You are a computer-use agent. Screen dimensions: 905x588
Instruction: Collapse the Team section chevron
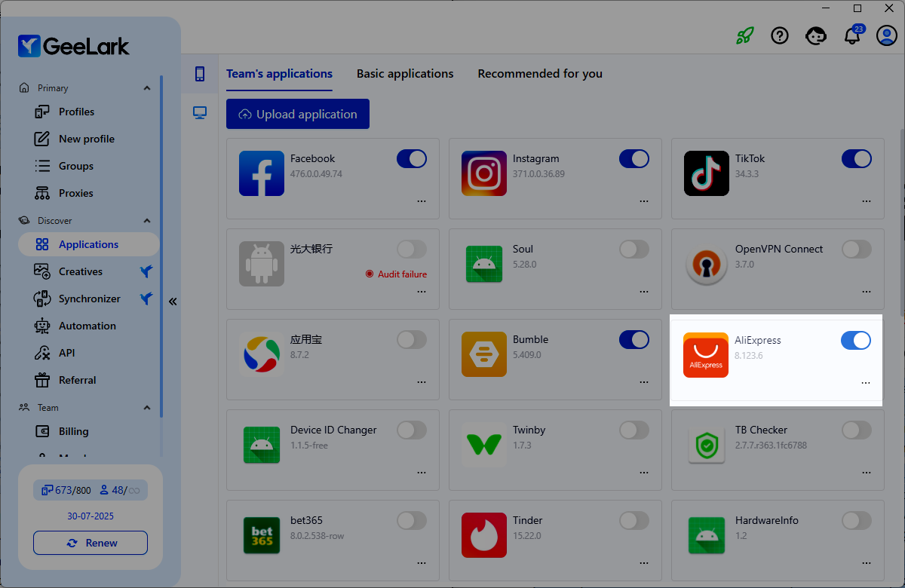tap(147, 408)
